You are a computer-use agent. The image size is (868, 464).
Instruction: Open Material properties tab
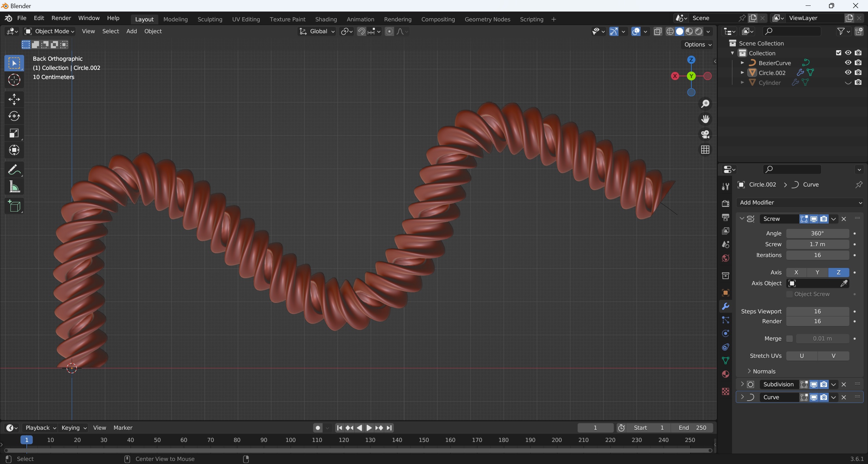point(726,374)
